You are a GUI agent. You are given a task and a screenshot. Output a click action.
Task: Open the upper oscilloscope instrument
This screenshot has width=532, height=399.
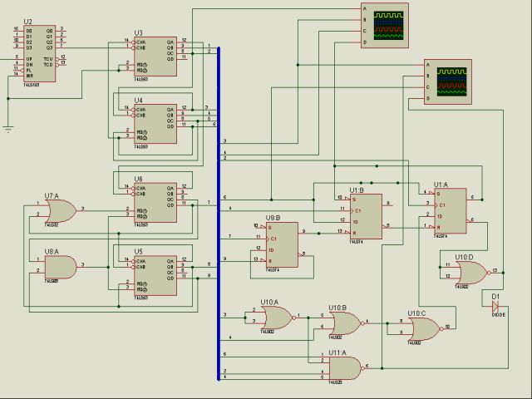pyautogui.click(x=383, y=25)
